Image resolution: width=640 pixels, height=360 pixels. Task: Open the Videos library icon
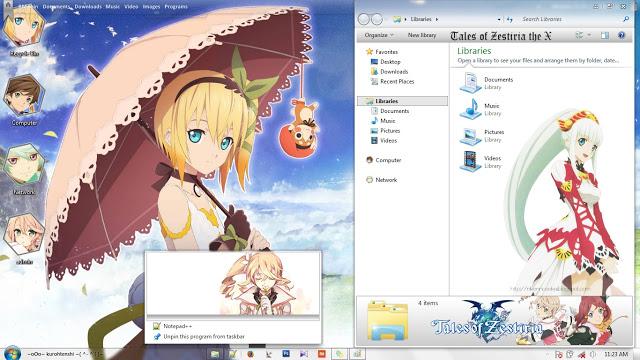[471, 161]
